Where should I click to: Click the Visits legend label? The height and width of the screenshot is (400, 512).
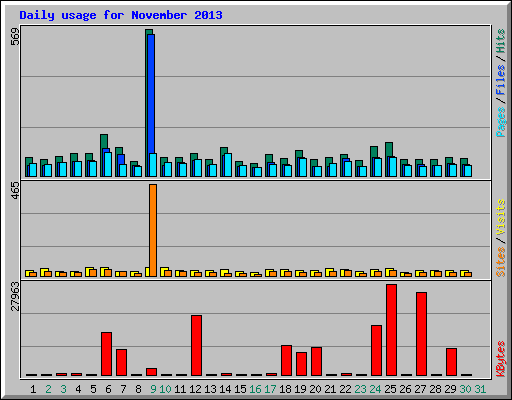[x=500, y=217]
